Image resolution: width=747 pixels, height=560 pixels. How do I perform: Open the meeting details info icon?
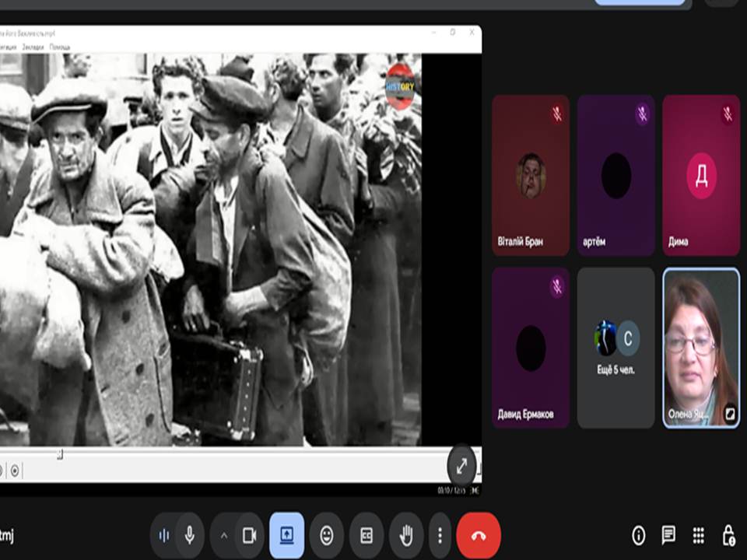[x=639, y=535]
